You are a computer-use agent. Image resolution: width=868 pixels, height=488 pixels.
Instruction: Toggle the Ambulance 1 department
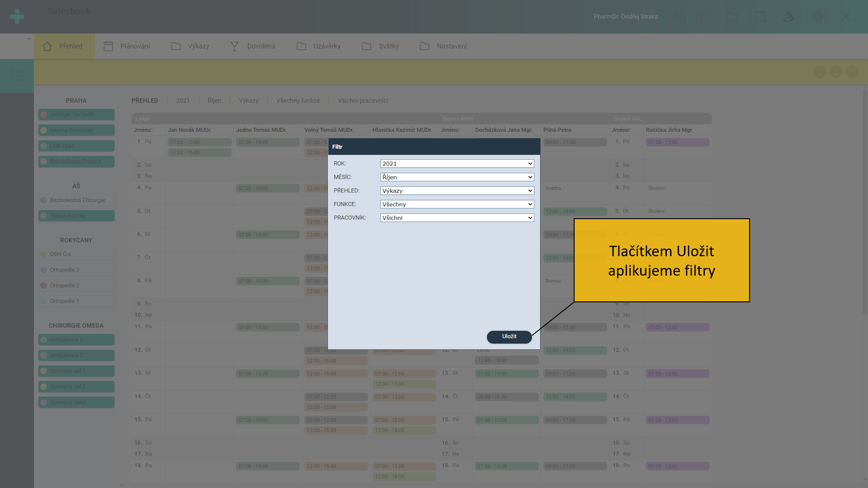[76, 340]
